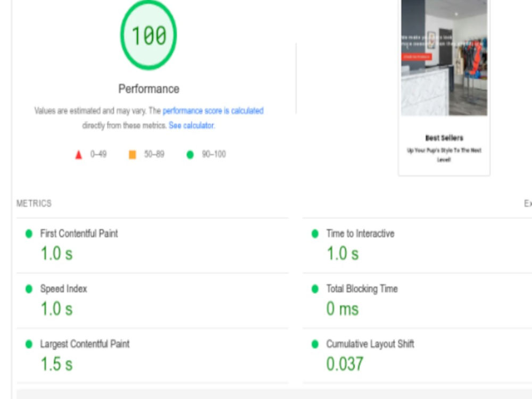
Task: Click the green dot beside Largest Contentful Paint
Action: [29, 344]
